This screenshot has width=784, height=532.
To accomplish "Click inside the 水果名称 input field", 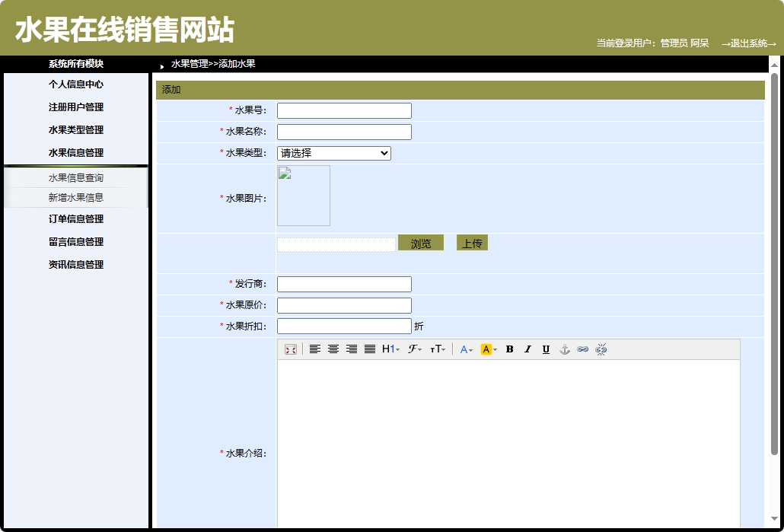I will click(x=344, y=132).
